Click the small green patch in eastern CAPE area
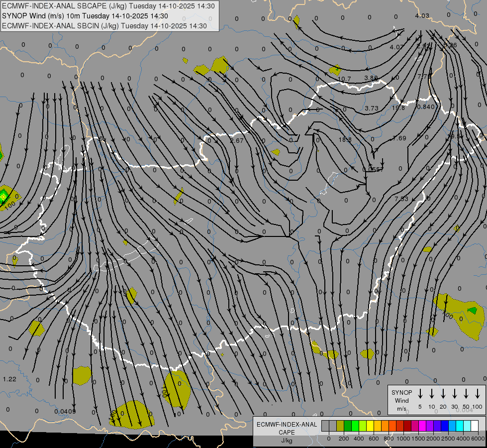The height and width of the screenshot is (448, 487). 473,310
